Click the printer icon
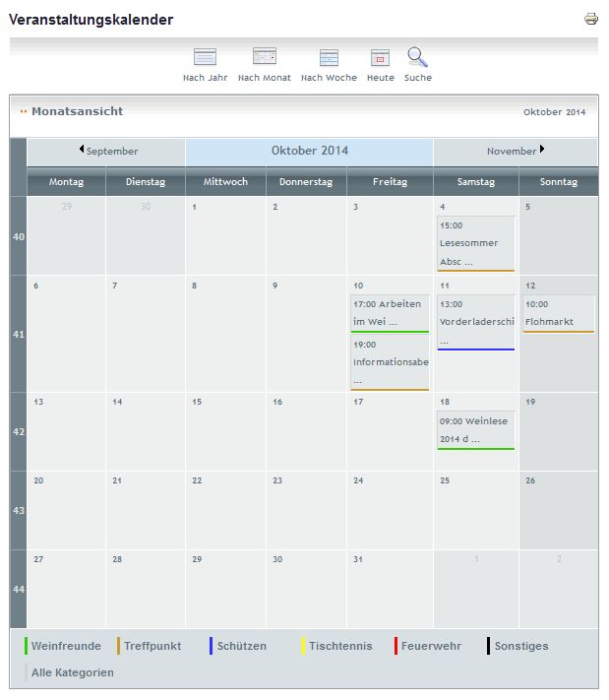This screenshot has height=700, width=609. 590,19
